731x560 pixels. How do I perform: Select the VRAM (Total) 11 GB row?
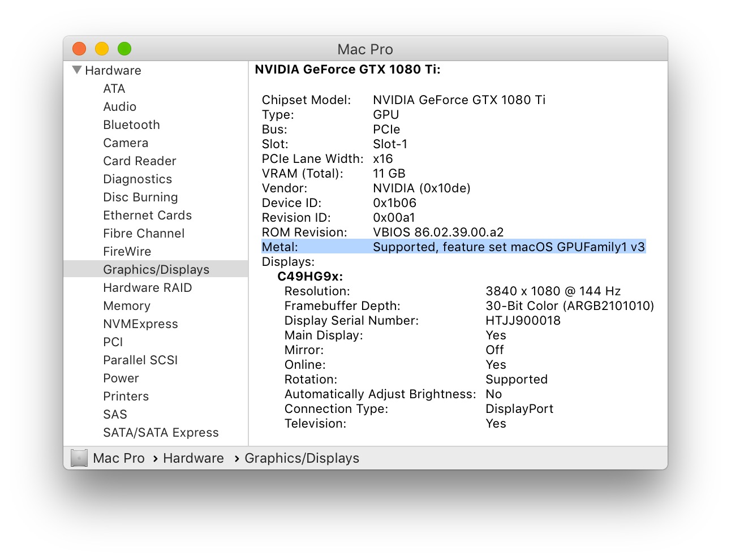(334, 173)
